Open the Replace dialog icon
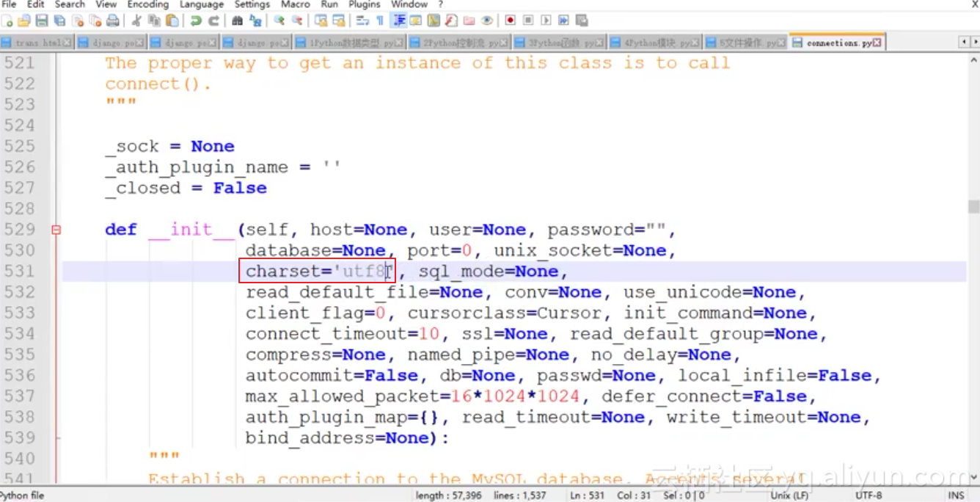The width and height of the screenshot is (980, 502). (255, 21)
